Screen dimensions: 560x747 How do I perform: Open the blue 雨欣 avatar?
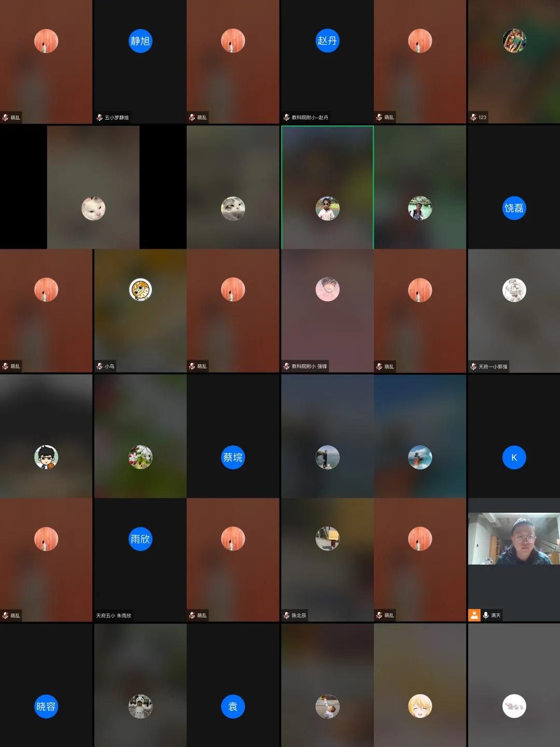coord(140,539)
